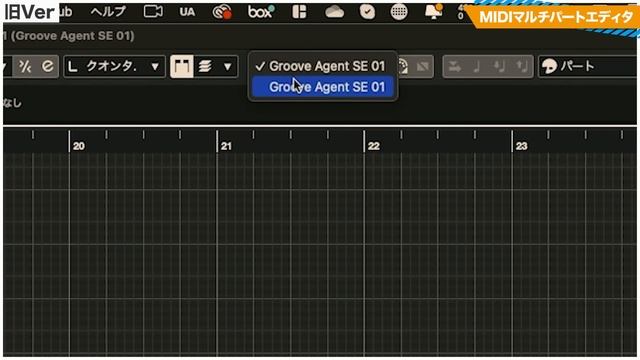The height and width of the screenshot is (360, 640).
Task: Click the round grid globe menu bar icon
Action: (x=399, y=12)
